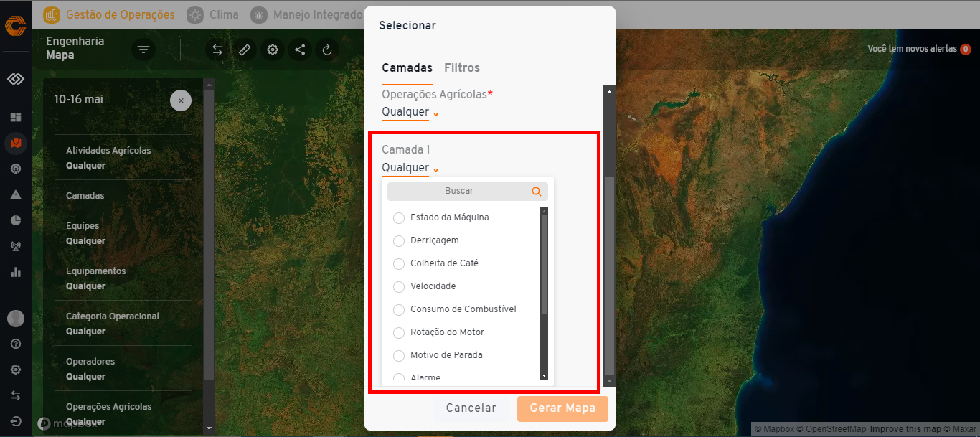Select the Camadas tab in dialog
Viewport: 980px width, 437px height.
(x=407, y=68)
